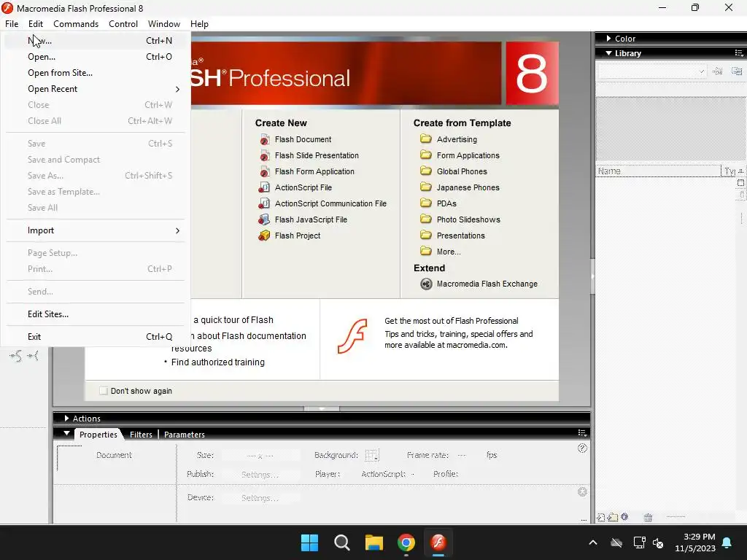
Task: Click the Flash logo in the promo area
Action: (352, 336)
